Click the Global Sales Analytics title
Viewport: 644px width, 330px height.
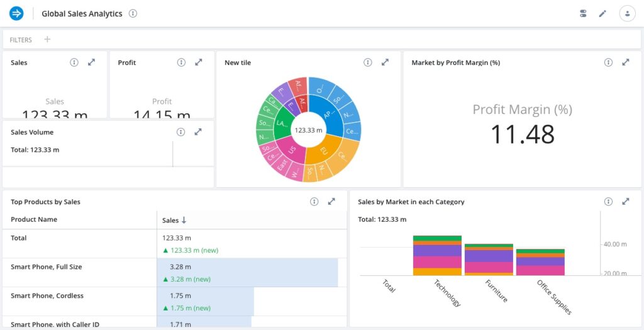82,14
